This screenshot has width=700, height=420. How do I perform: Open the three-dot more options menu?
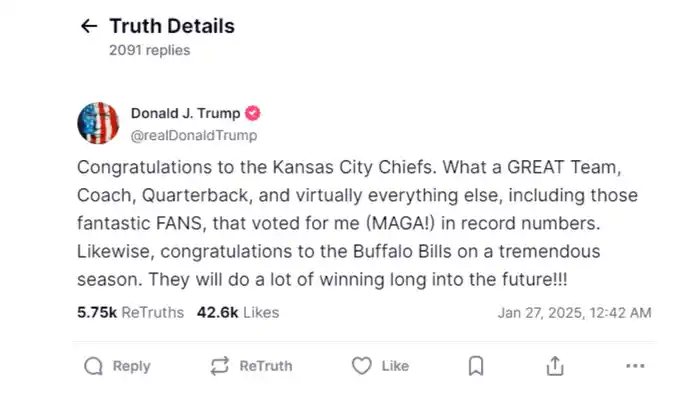pyautogui.click(x=635, y=366)
